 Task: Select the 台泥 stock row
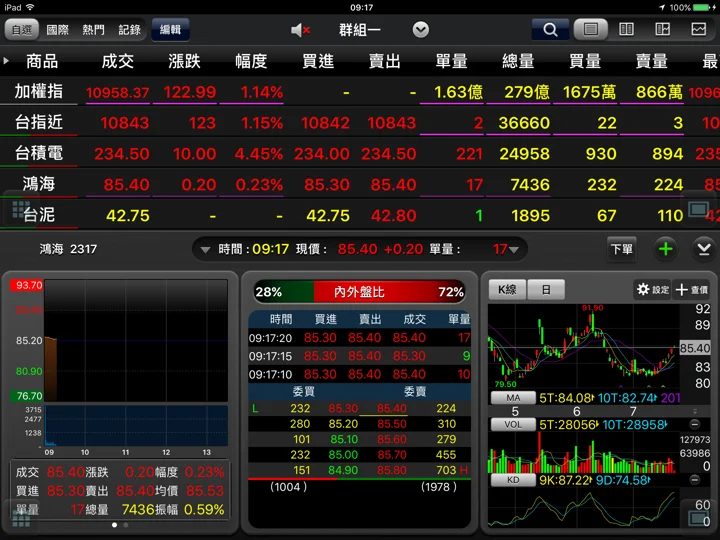pos(360,215)
